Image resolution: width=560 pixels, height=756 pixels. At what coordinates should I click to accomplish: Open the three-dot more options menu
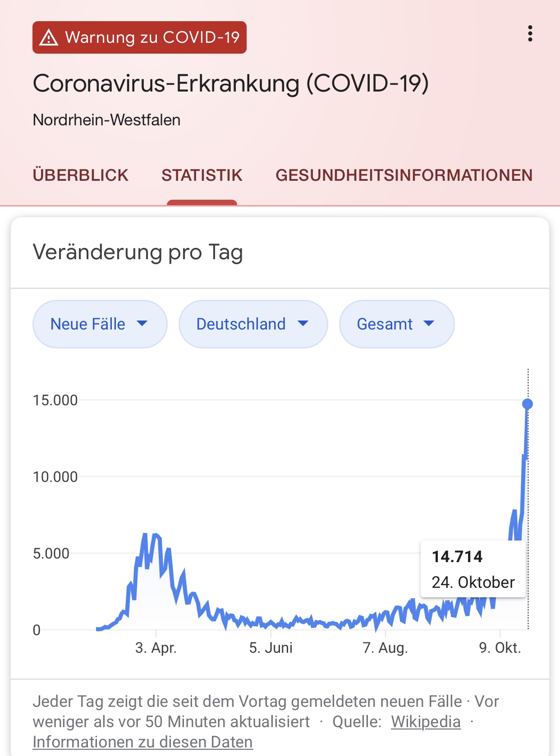pyautogui.click(x=530, y=34)
